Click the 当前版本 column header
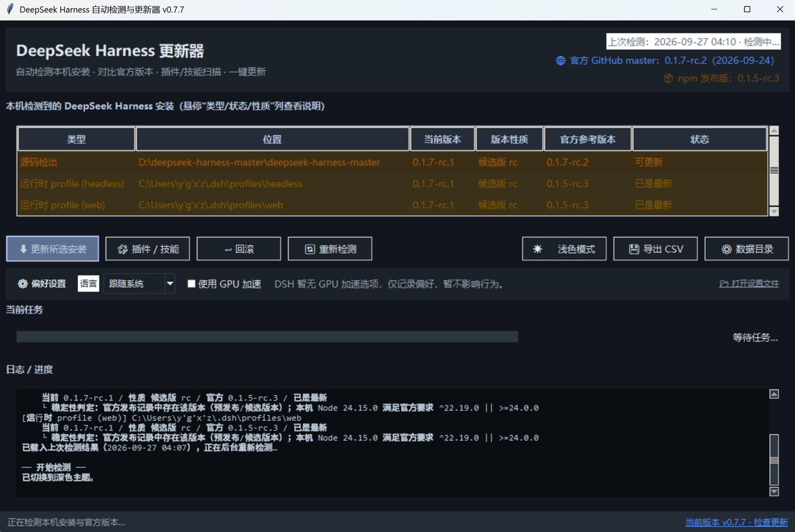This screenshot has height=532, width=795. coord(442,139)
